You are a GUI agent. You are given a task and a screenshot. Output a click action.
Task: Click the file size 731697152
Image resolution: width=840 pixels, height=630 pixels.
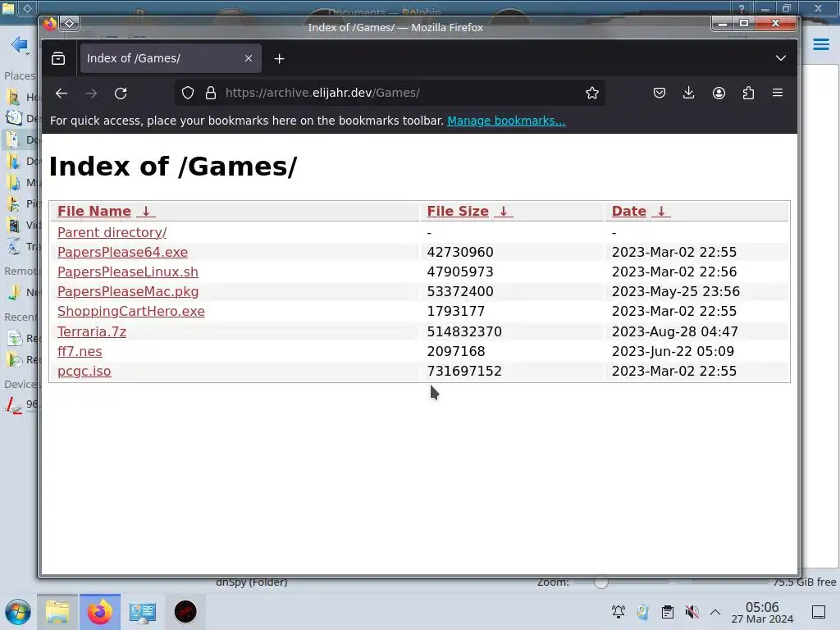(x=464, y=372)
